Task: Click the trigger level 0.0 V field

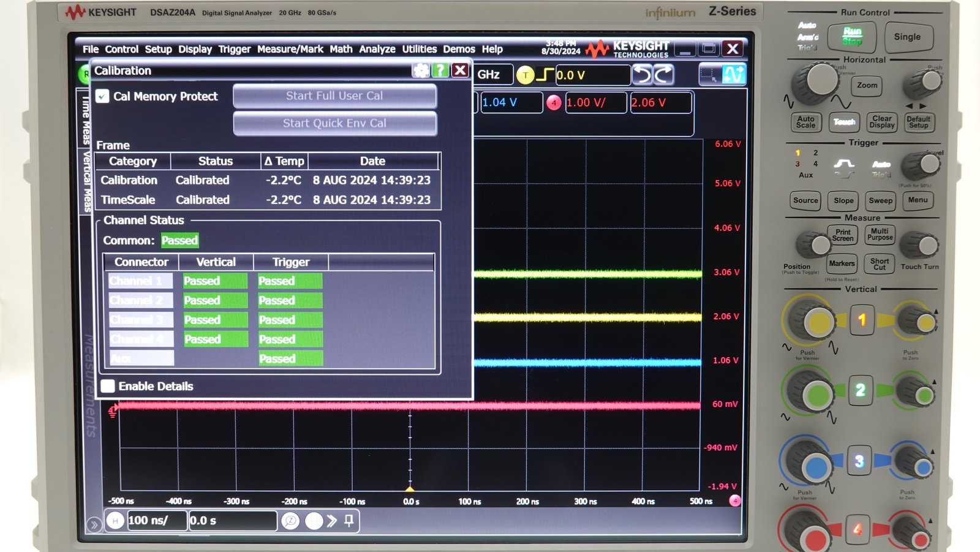Action: [592, 75]
